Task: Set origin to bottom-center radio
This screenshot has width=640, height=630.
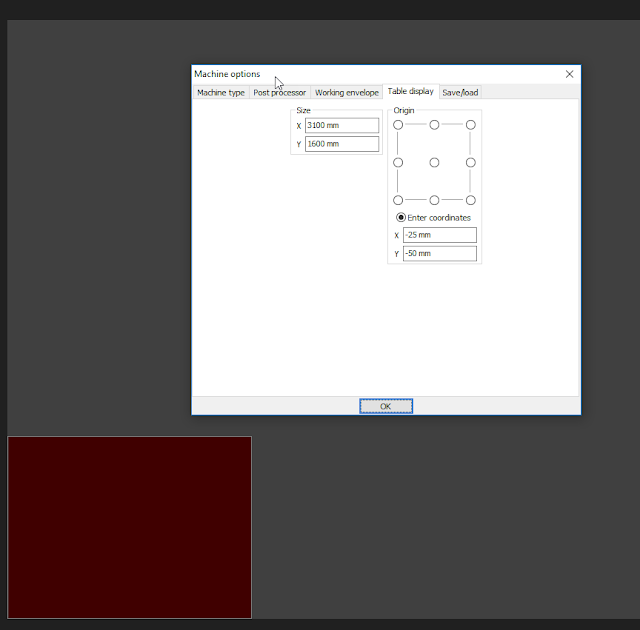Action: [434, 200]
